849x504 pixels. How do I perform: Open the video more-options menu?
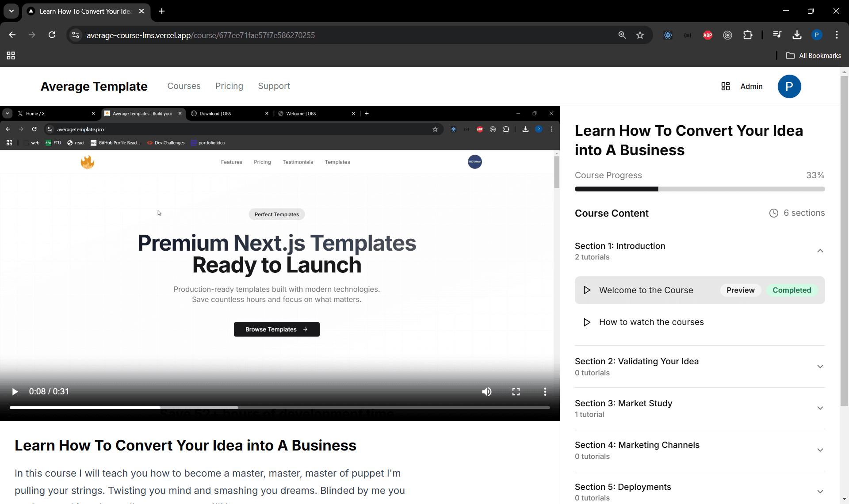[545, 391]
